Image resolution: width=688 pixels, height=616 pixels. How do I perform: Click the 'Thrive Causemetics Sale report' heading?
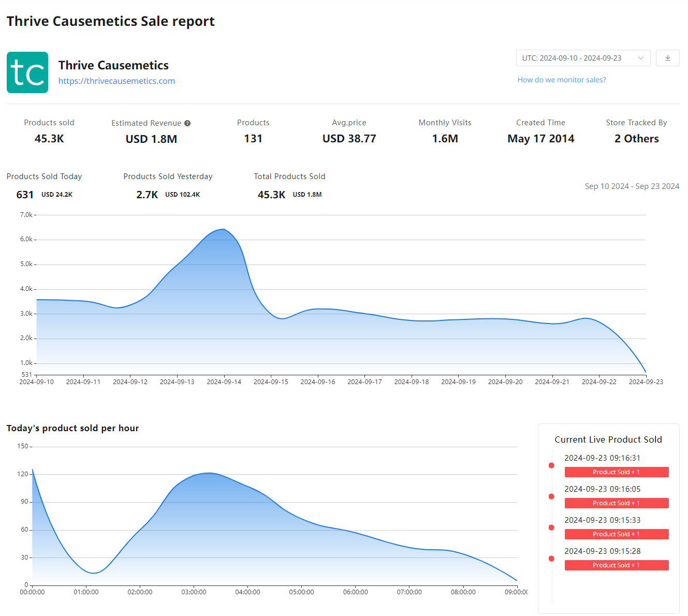point(110,21)
